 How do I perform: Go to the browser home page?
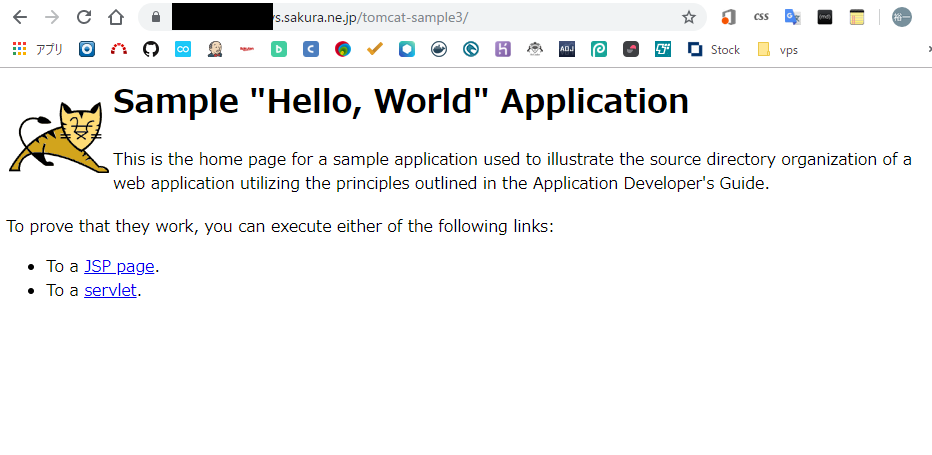coord(116,17)
